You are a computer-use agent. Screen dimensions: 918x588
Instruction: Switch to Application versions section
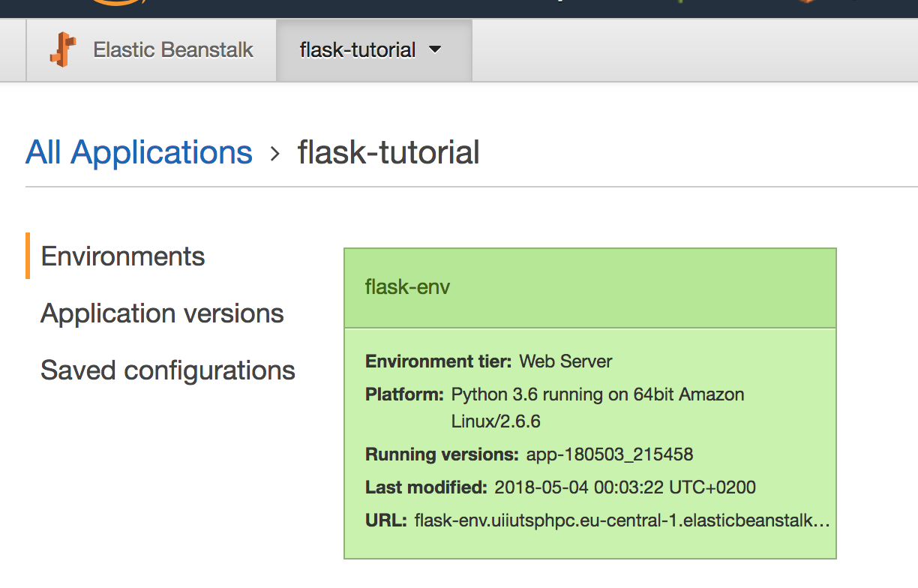coord(162,313)
